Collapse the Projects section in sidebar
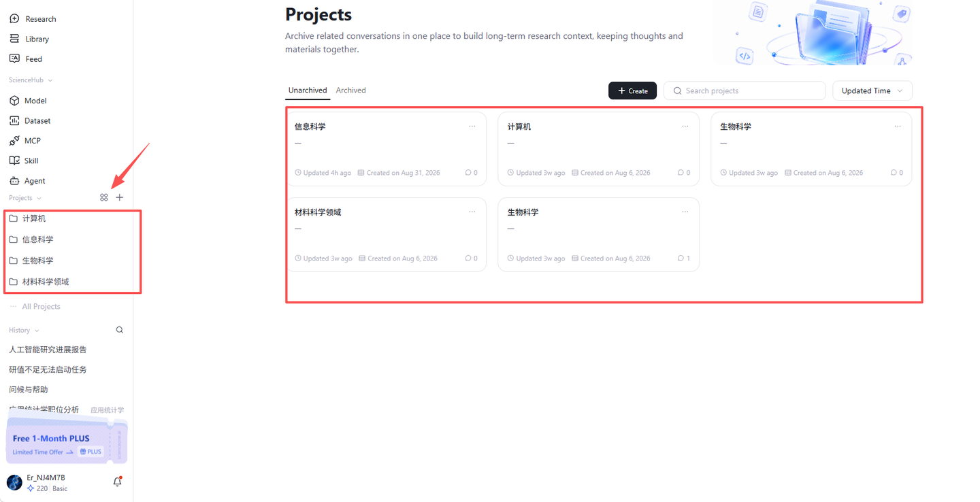 [25, 198]
